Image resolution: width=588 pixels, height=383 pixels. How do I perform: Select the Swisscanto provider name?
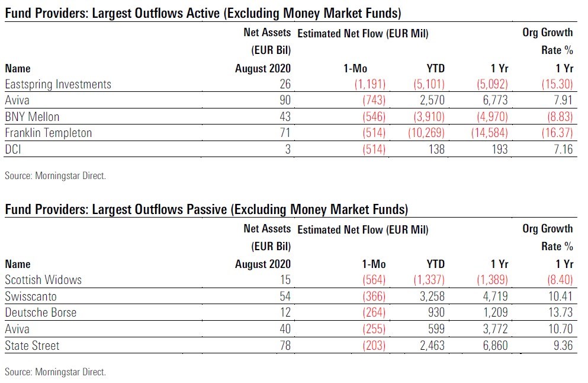pyautogui.click(x=31, y=296)
